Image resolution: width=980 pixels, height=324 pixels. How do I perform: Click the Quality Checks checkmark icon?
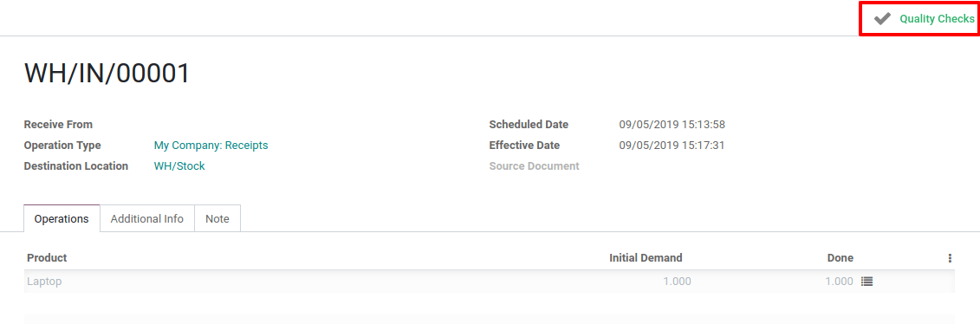[882, 19]
